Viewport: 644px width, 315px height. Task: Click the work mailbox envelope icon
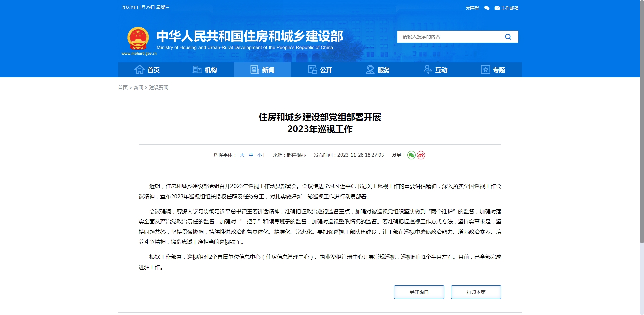497,8
